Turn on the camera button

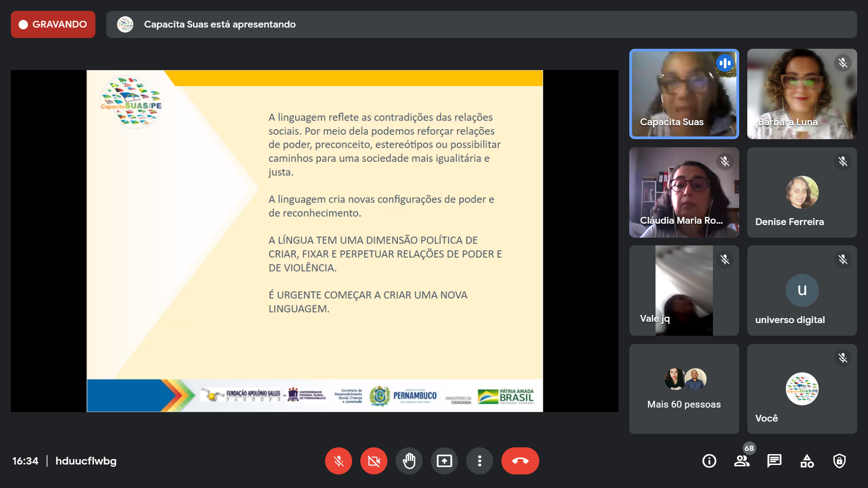(373, 461)
